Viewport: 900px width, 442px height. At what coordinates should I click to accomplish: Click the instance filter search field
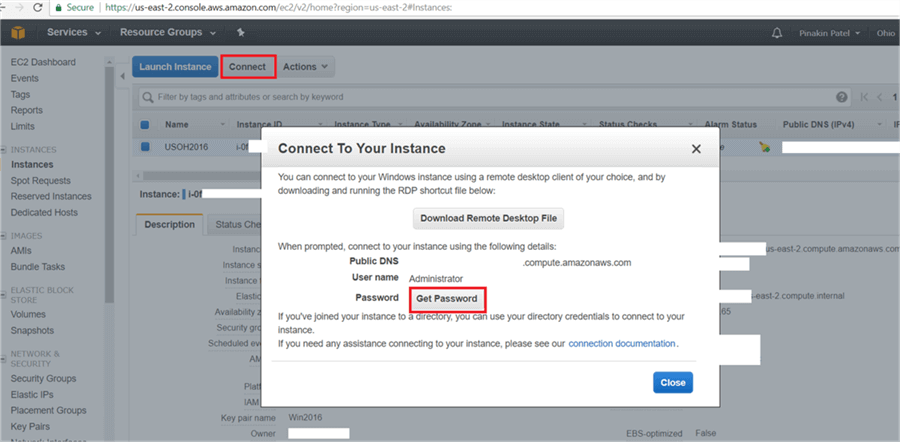[x=496, y=97]
